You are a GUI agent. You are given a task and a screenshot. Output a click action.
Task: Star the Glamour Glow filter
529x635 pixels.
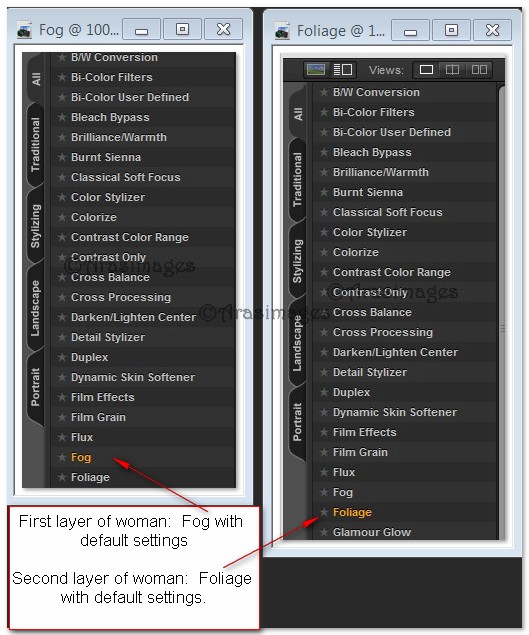tap(324, 532)
